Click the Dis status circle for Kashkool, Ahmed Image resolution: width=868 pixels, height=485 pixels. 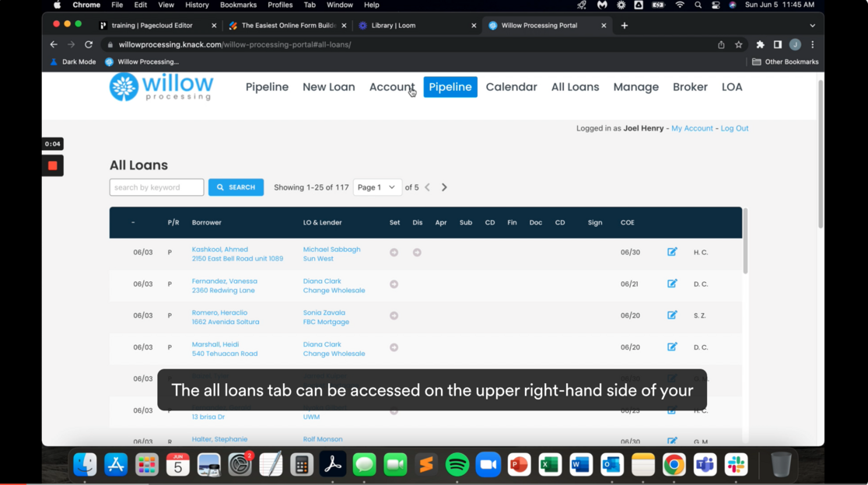[417, 252]
